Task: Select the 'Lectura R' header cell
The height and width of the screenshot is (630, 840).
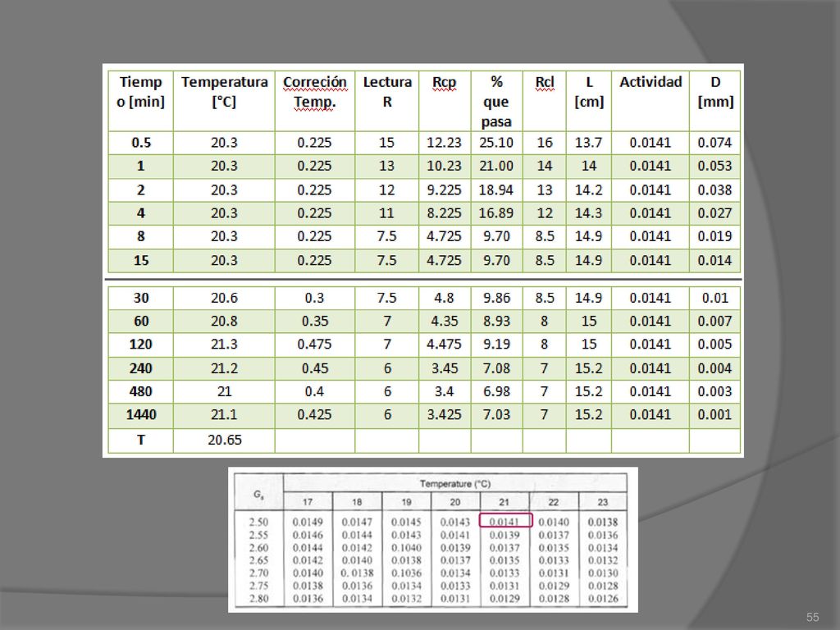Action: pos(387,101)
